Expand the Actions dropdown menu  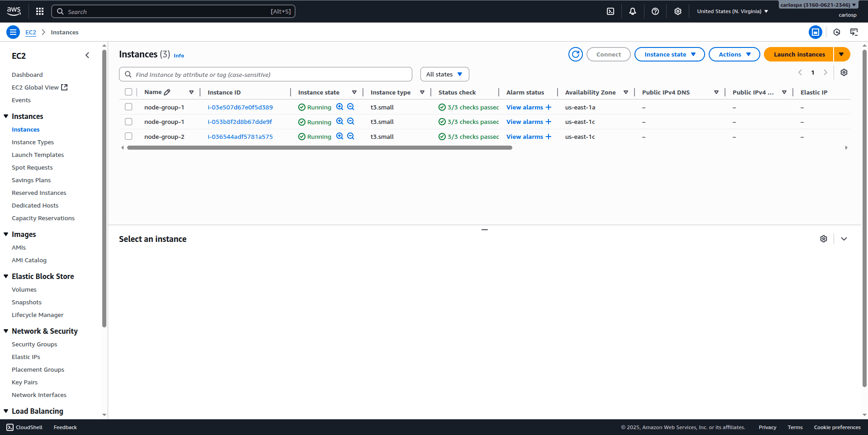734,54
